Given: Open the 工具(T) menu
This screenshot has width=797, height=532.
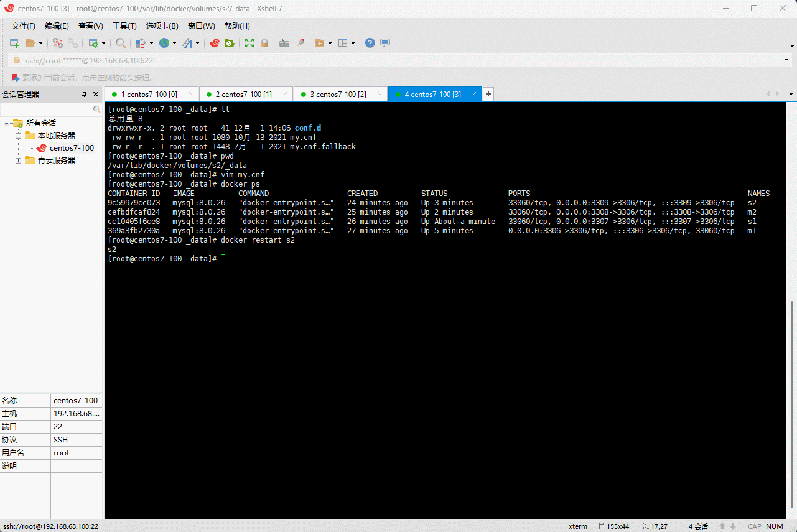Looking at the screenshot, I should tap(124, 26).
